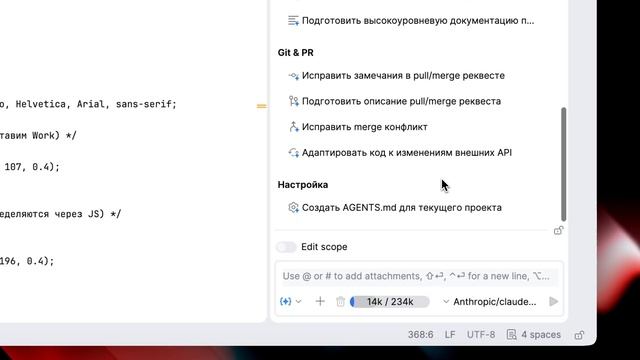The image size is (640, 360).
Task: Click the lock icon below the chat scrollbar
Action: pos(558,231)
